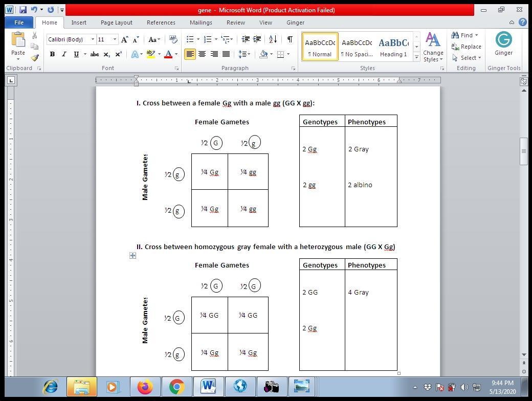532x401 pixels.
Task: Switch to the Page Layout tab
Action: (117, 23)
